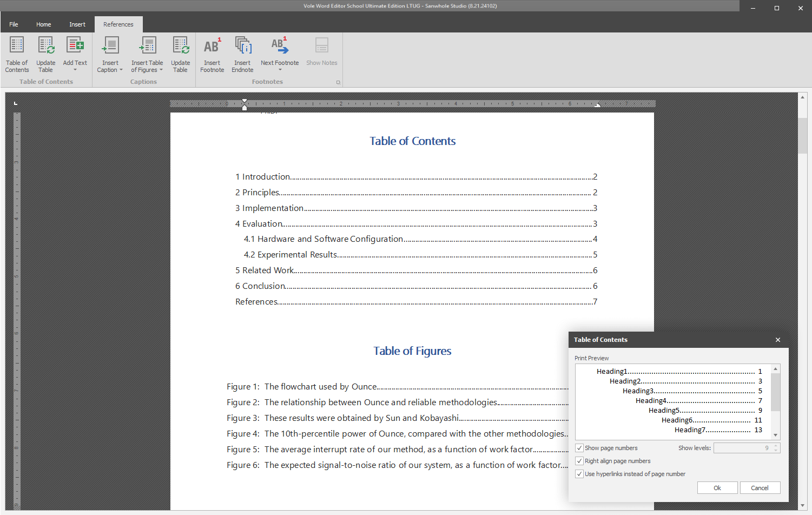
Task: Open the File menu tab
Action: pyautogui.click(x=14, y=24)
